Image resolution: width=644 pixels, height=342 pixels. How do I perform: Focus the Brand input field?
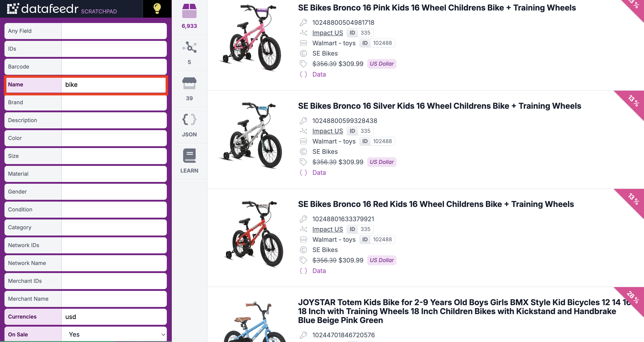click(114, 102)
